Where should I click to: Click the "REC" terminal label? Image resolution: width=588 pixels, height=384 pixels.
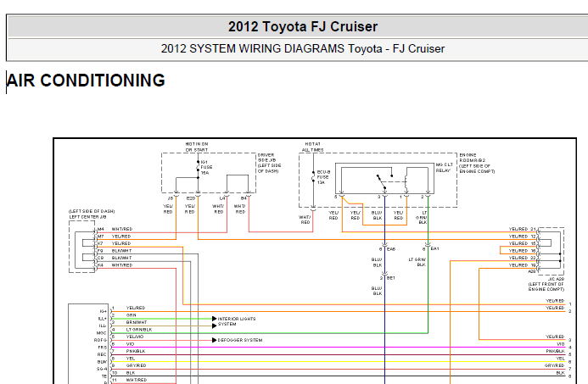[x=102, y=354]
